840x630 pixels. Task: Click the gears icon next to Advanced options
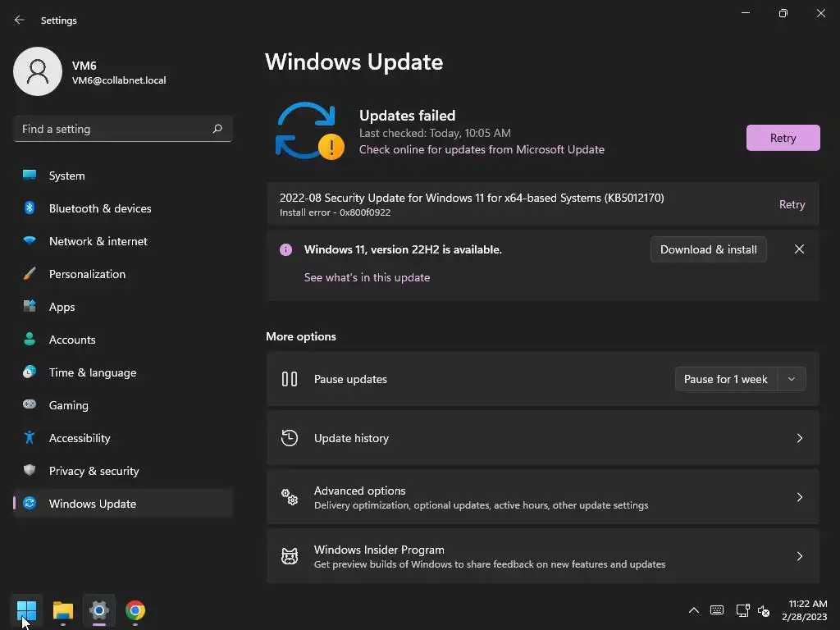click(x=290, y=497)
